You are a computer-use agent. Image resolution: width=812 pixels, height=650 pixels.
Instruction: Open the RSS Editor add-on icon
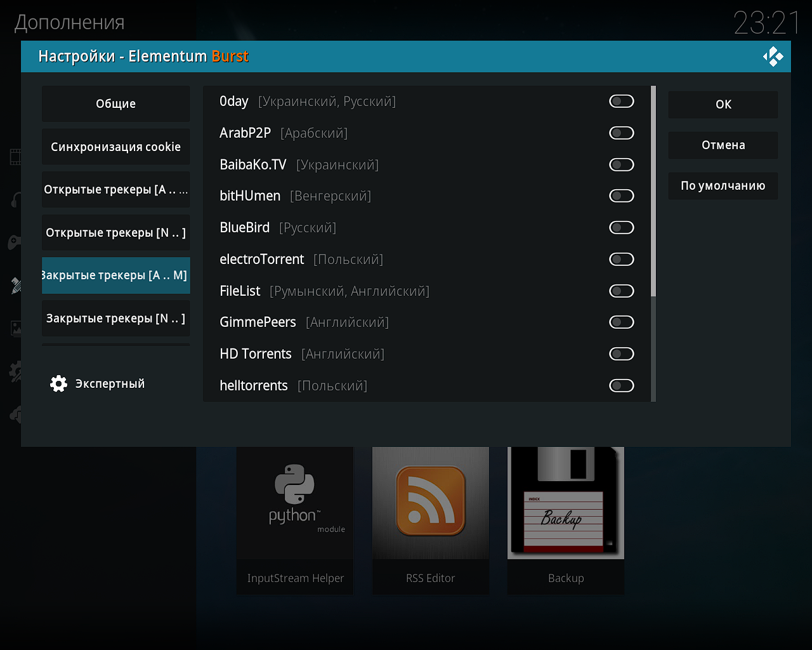click(x=431, y=503)
